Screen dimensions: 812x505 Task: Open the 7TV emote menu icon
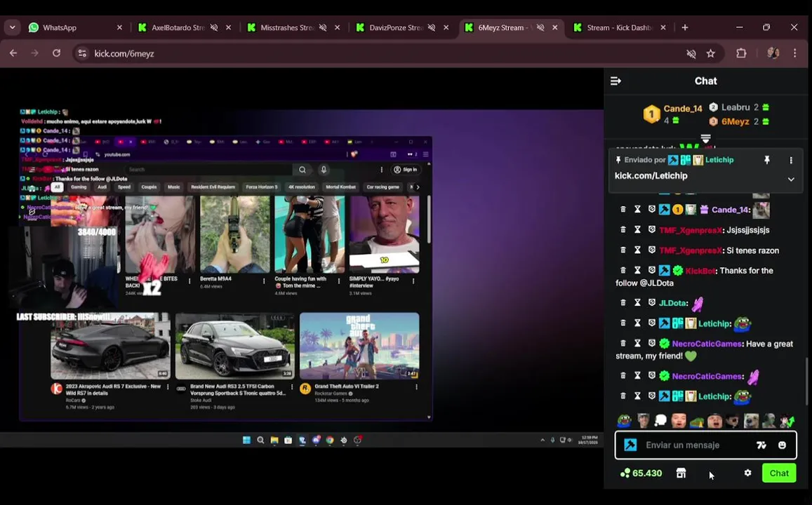click(x=761, y=445)
